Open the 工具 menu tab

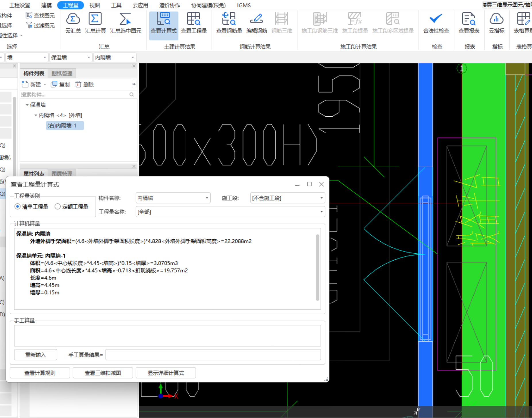[x=116, y=5]
